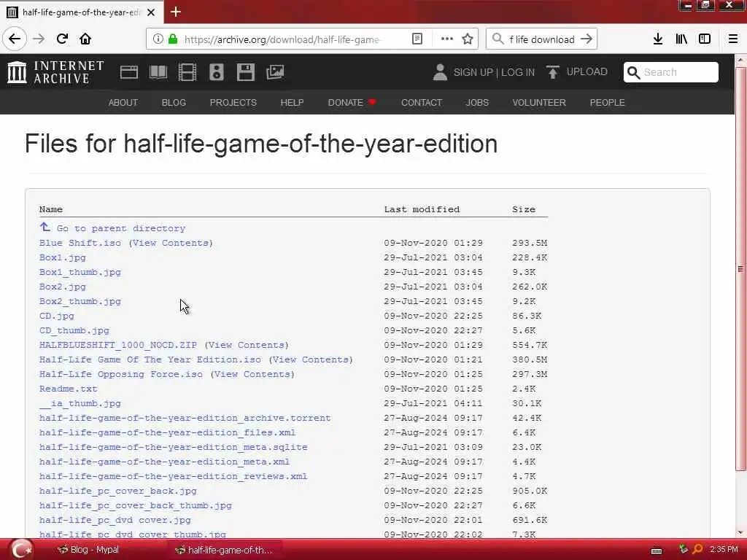Open the PEOPLE menu item
The image size is (747, 560).
point(608,102)
